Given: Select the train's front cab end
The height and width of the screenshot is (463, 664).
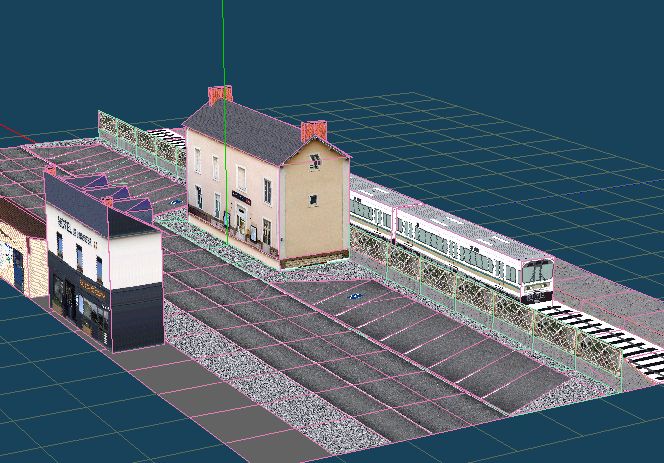Looking at the screenshot, I should [x=537, y=278].
